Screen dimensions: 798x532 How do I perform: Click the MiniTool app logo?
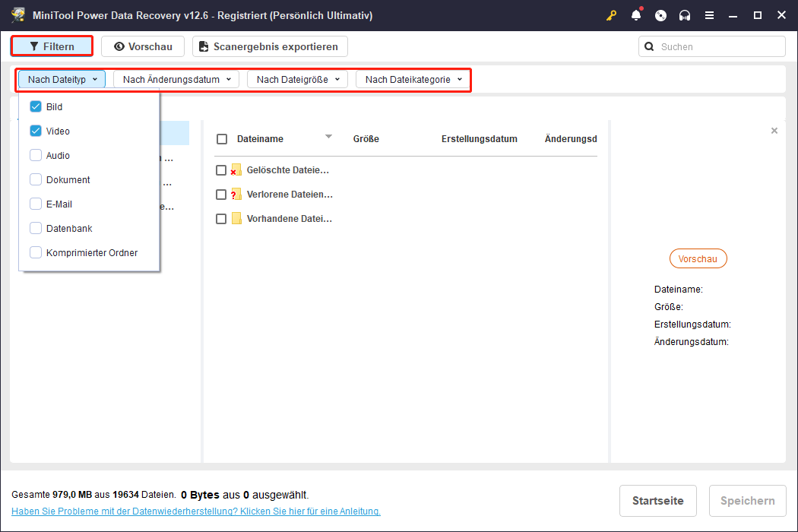(18, 15)
